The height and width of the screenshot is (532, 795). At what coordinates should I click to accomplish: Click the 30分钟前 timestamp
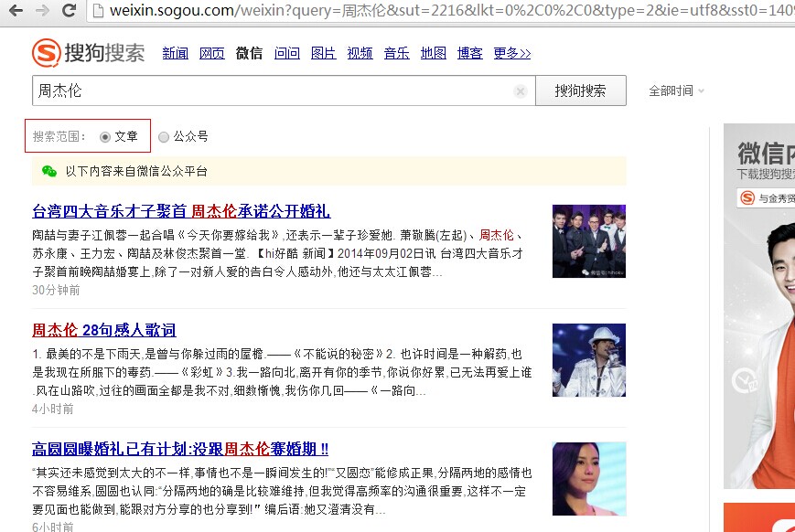point(56,291)
